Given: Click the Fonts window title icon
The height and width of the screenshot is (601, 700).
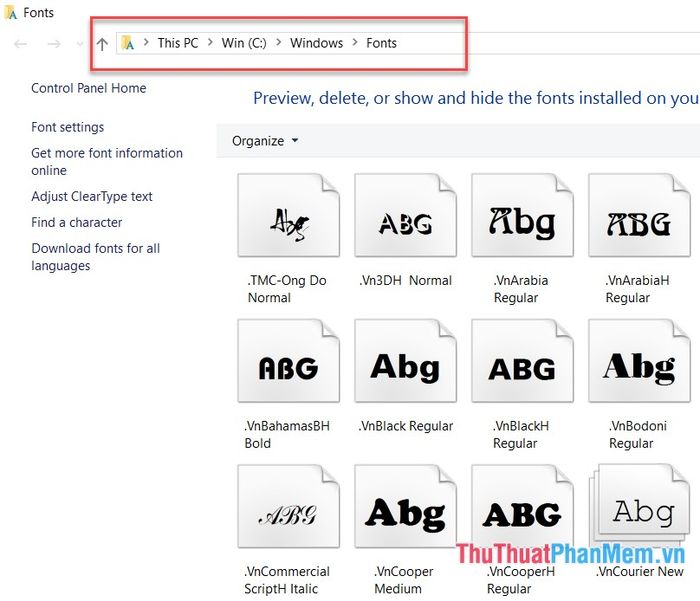Looking at the screenshot, I should 11,13.
